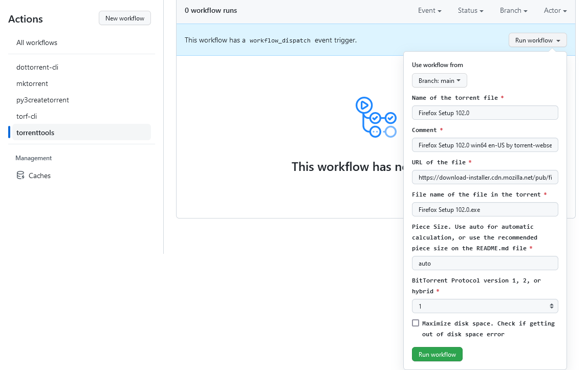The height and width of the screenshot is (370, 588).
Task: Open the Branch filter dropdown
Action: coord(514,11)
